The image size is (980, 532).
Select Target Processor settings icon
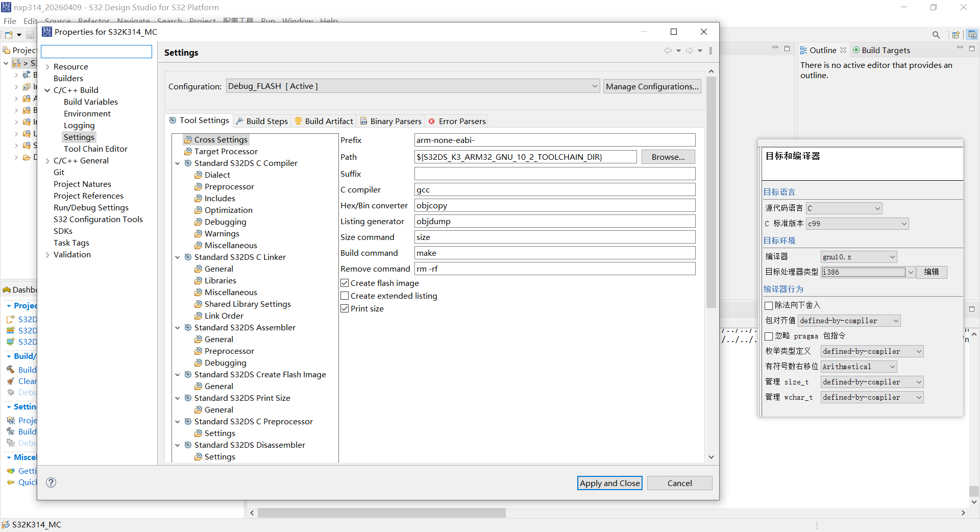pyautogui.click(x=188, y=151)
